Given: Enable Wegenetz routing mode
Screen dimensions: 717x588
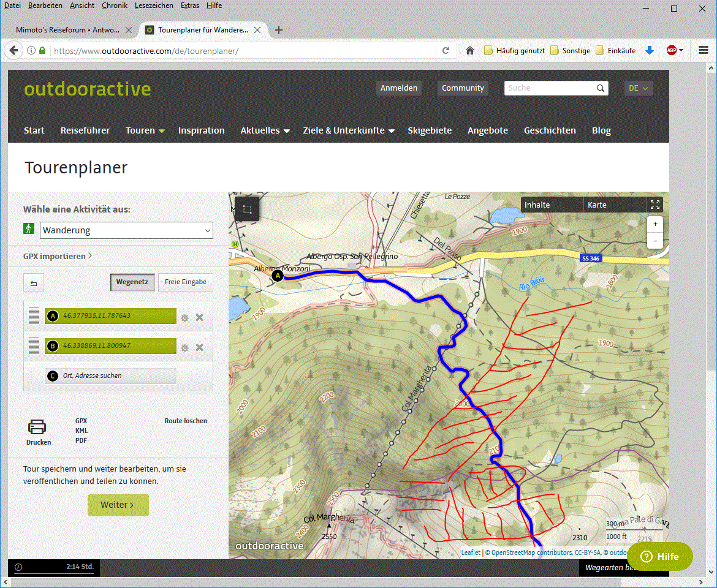Looking at the screenshot, I should pos(132,282).
